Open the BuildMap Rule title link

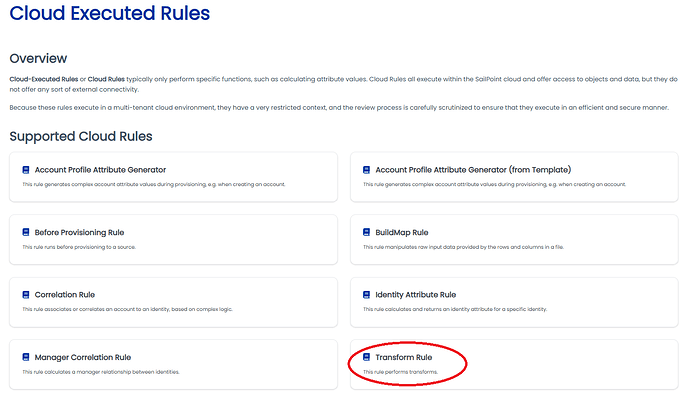point(401,232)
